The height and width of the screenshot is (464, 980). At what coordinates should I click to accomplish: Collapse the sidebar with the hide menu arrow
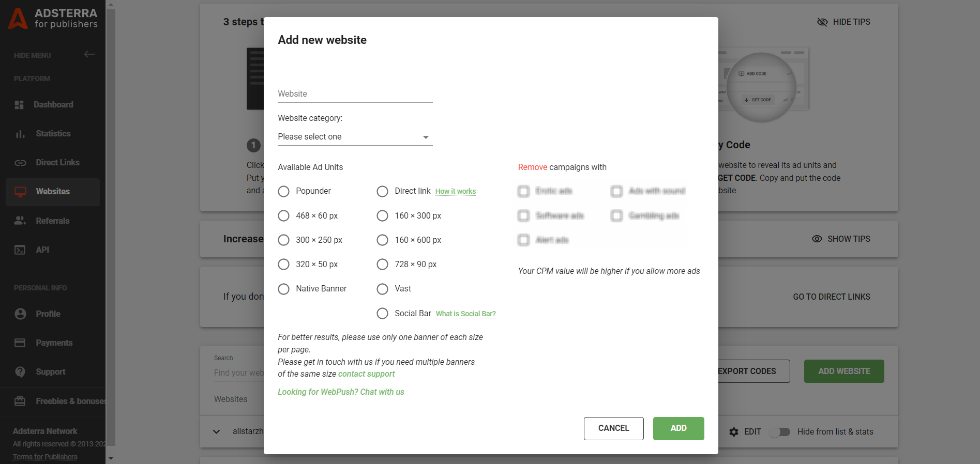89,54
